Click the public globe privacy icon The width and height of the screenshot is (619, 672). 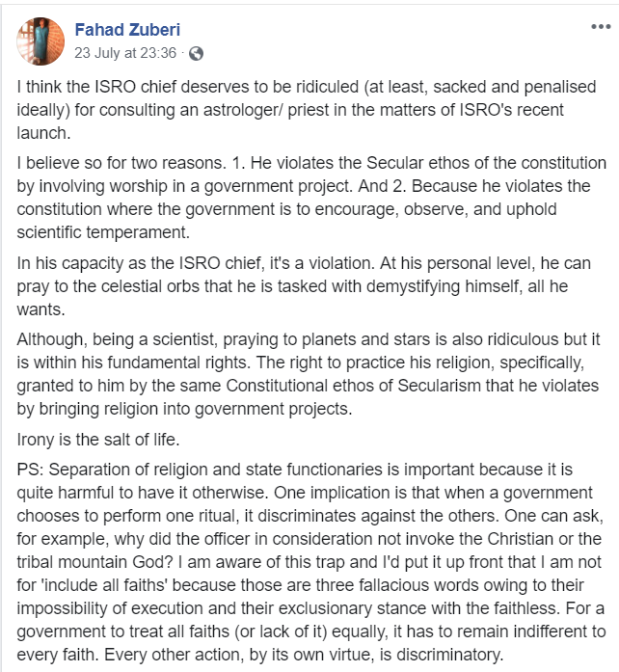[197, 53]
